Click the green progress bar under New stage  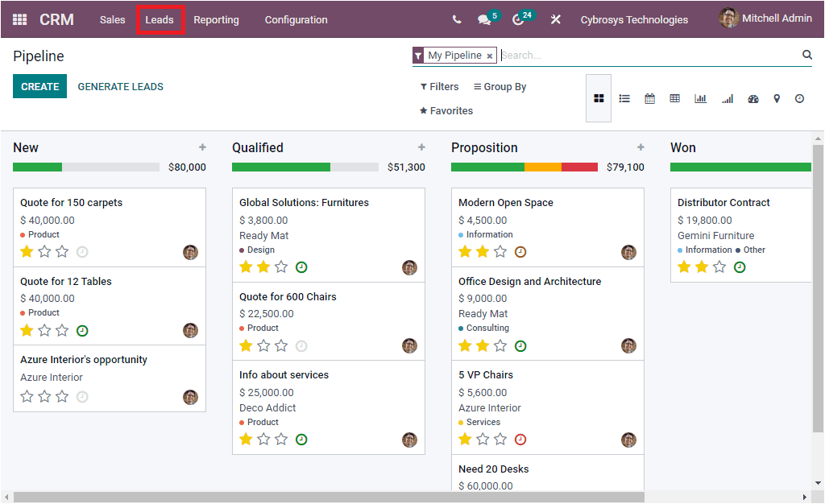[36, 167]
